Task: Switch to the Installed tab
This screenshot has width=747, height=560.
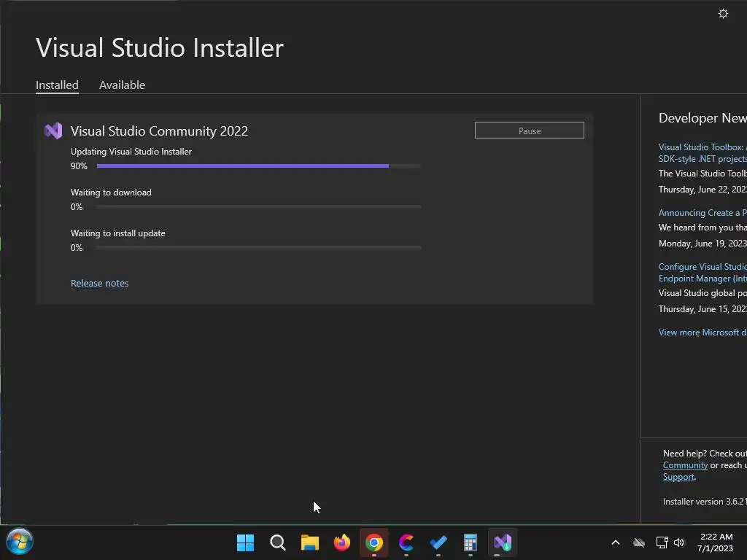Action: (x=57, y=85)
